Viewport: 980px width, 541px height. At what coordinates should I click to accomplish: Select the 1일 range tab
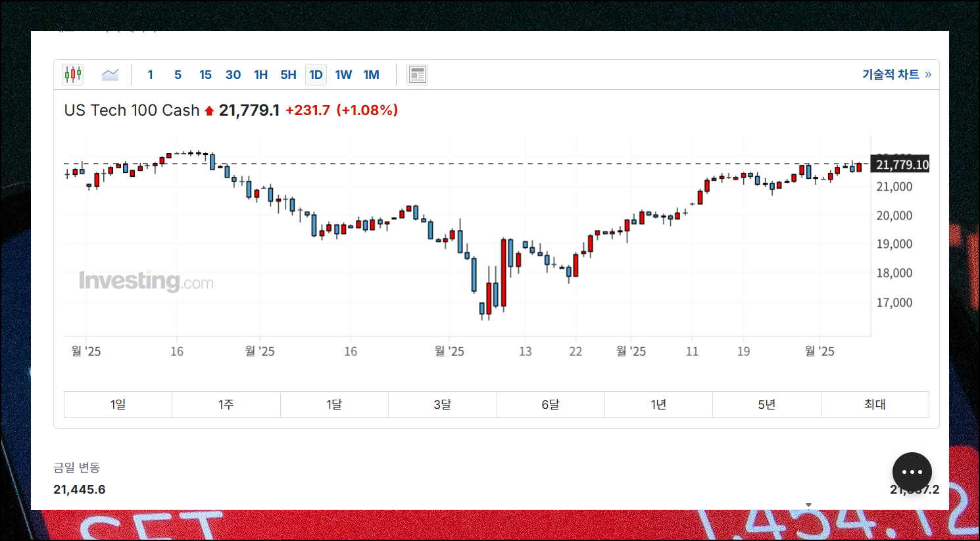coord(118,404)
